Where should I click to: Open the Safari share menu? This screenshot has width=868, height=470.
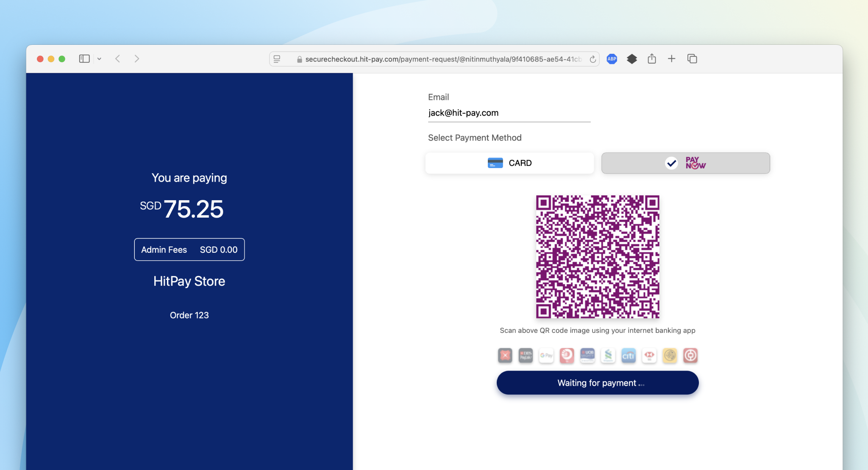(x=652, y=59)
